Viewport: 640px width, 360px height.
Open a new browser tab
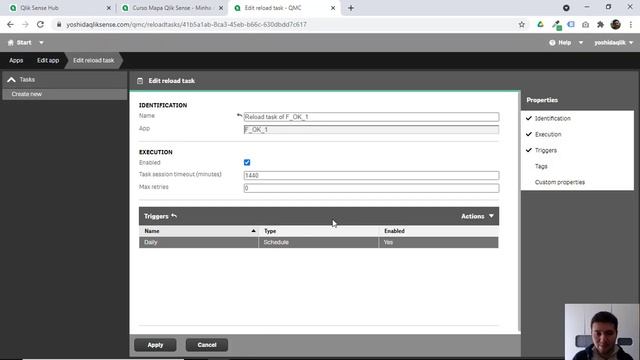351,8
